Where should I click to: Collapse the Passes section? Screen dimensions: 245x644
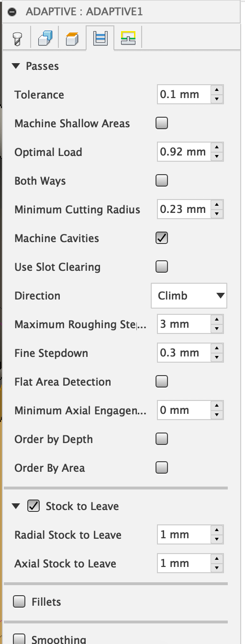17,66
